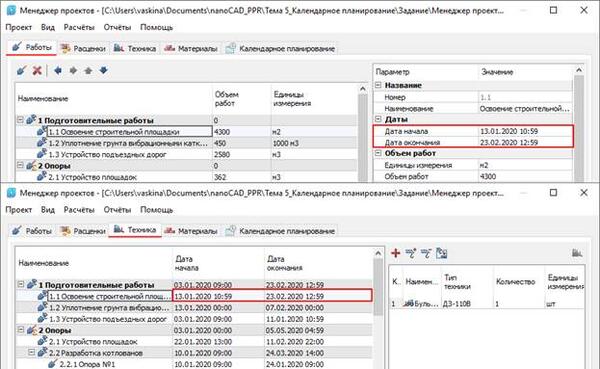600x369 pixels.
Task: Click the blue left arrow icon in upper toolbar
Action: click(58, 70)
